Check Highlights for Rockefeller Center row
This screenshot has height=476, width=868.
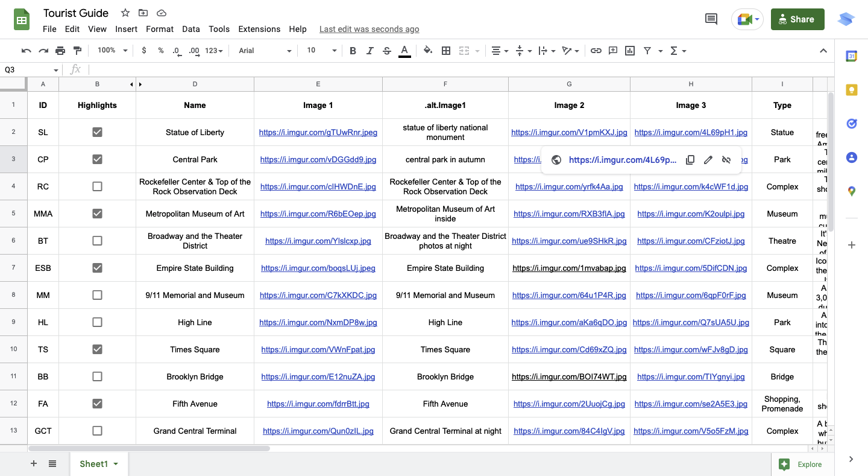point(97,186)
